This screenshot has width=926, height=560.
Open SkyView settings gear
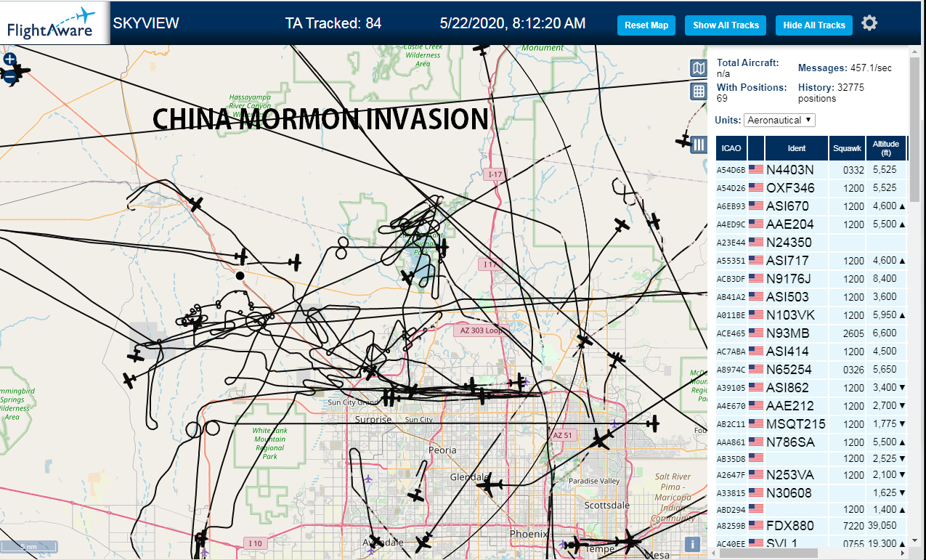869,23
